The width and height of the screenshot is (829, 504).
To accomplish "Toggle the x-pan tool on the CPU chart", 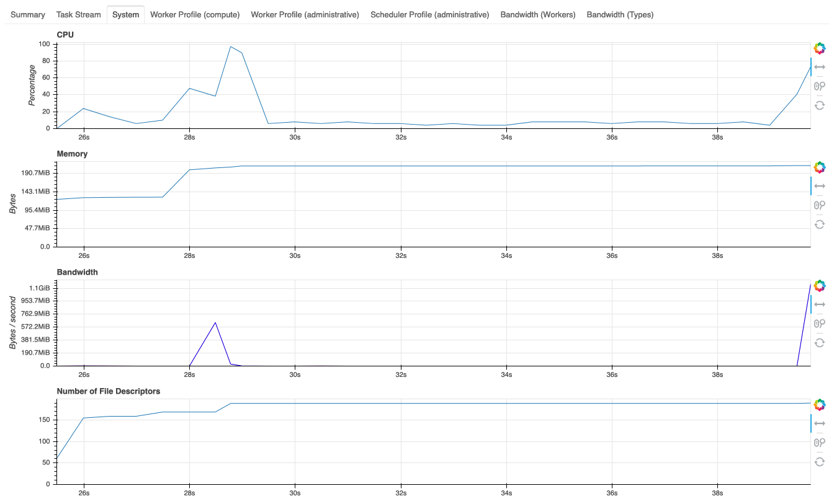I will [820, 67].
